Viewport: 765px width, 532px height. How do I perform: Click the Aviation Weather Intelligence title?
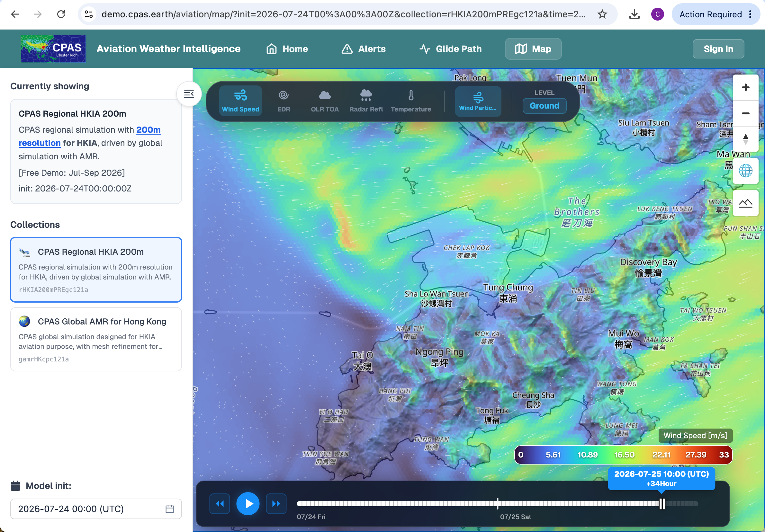pyautogui.click(x=168, y=49)
